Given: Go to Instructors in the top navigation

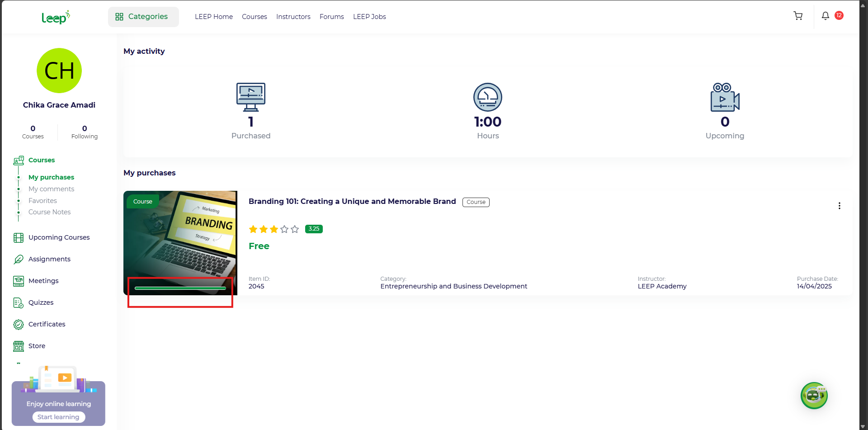Looking at the screenshot, I should point(293,17).
